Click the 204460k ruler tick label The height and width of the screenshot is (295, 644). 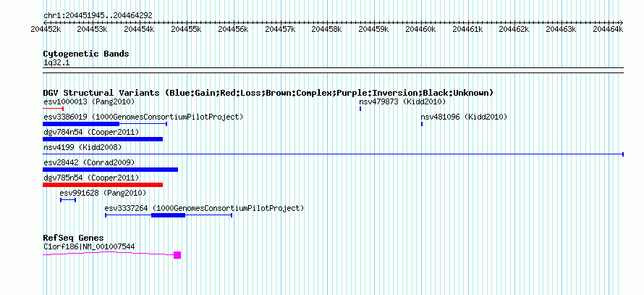[421, 29]
